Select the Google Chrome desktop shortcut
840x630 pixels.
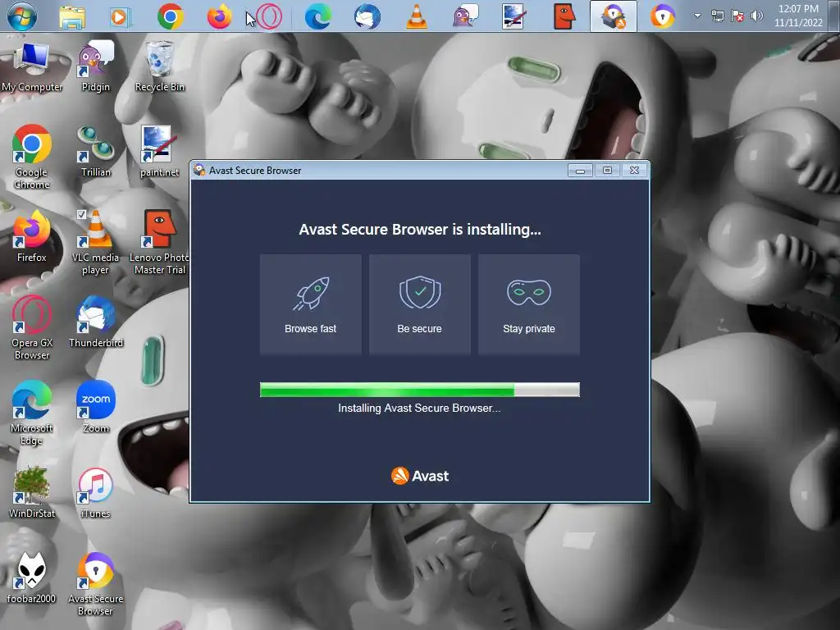32,157
